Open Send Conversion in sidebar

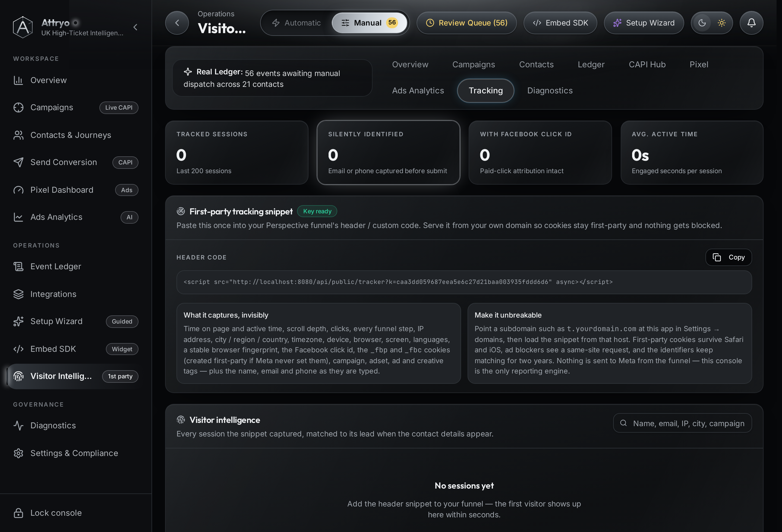[x=76, y=162]
